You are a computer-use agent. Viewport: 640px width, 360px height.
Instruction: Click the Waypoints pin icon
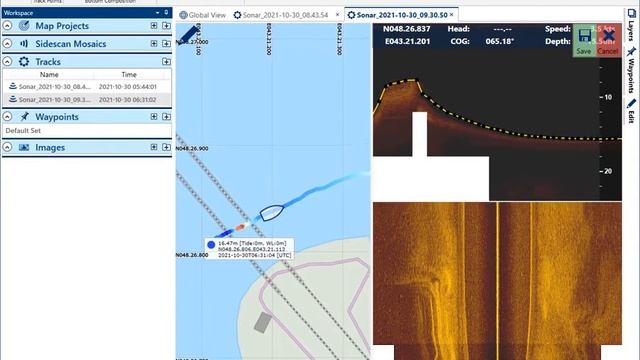click(24, 117)
